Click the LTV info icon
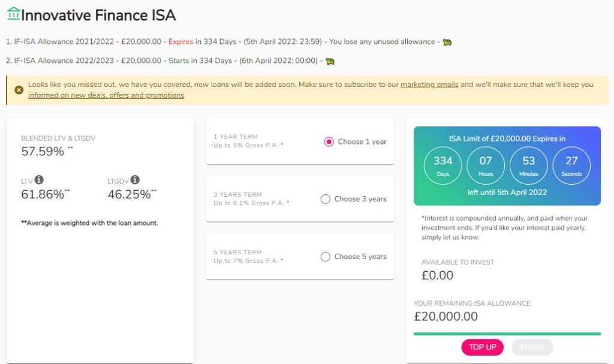 tap(39, 180)
